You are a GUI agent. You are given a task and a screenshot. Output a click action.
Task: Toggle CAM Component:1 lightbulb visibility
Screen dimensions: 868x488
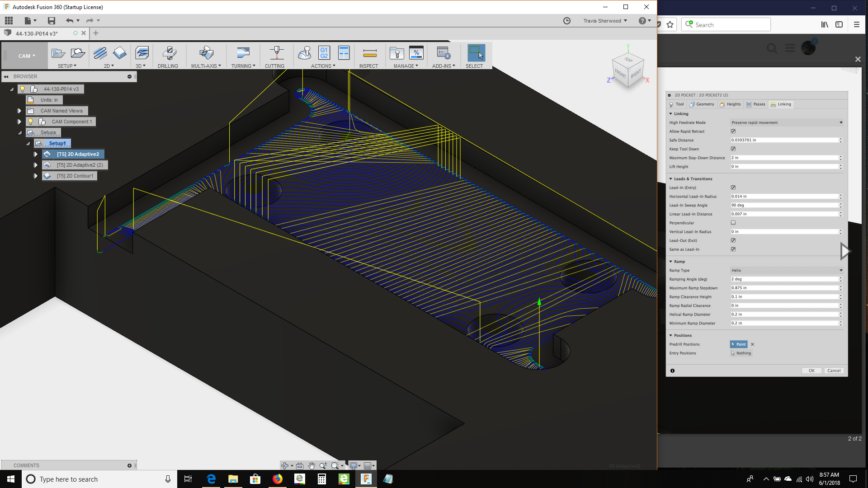pos(31,122)
